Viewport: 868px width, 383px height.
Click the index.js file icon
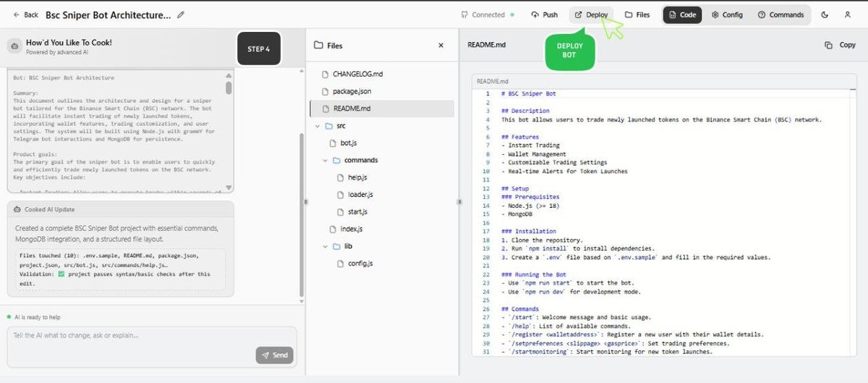(333, 229)
